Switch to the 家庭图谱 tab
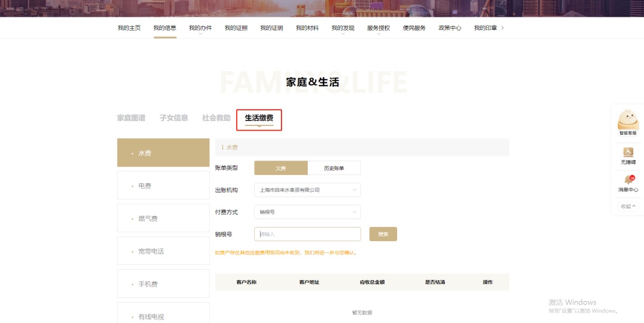Image resolution: width=644 pixels, height=323 pixels. (131, 118)
